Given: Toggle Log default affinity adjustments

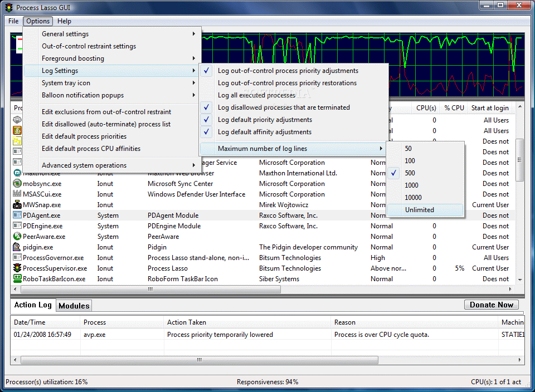Looking at the screenshot, I should click(294, 132).
